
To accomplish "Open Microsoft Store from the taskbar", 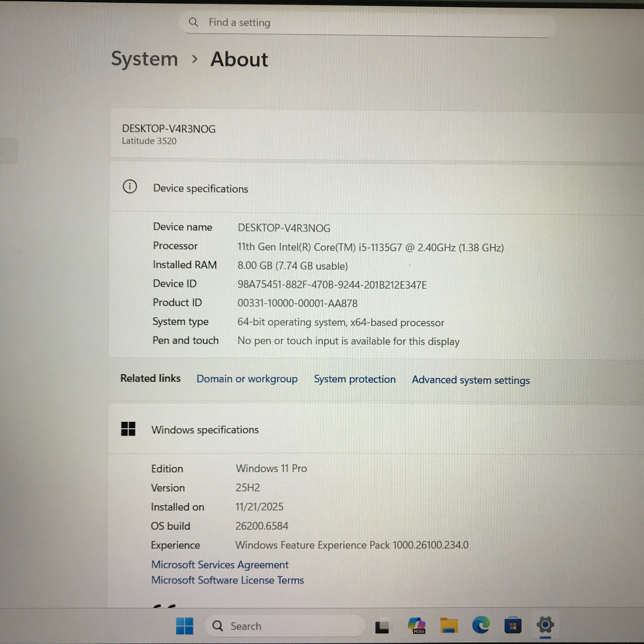I will (513, 625).
